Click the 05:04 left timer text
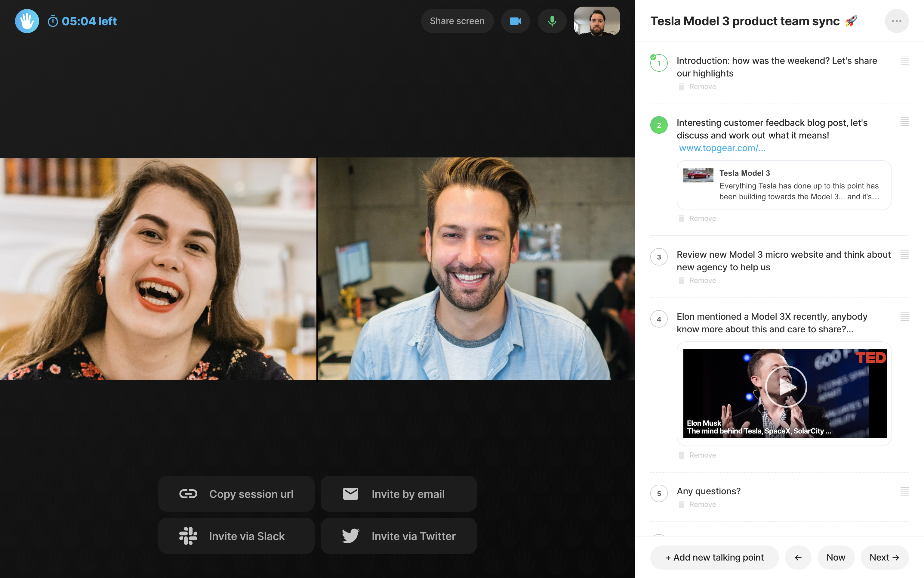 coord(89,21)
